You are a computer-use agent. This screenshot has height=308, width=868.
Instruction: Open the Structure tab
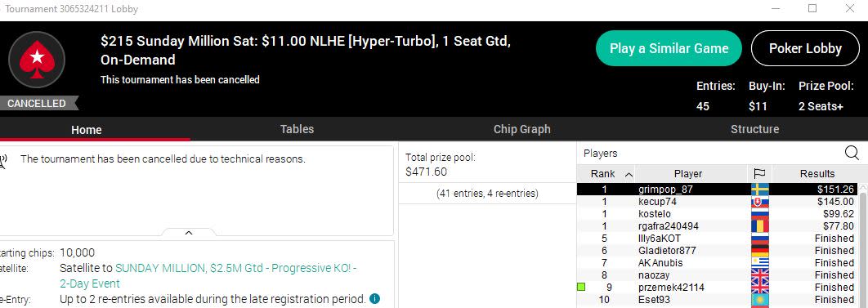point(754,129)
